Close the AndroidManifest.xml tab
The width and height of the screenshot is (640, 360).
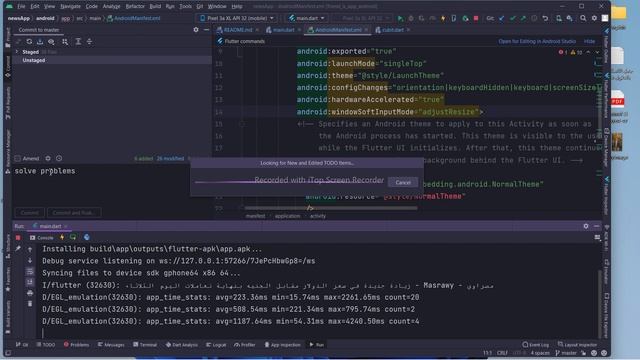pyautogui.click(x=366, y=30)
